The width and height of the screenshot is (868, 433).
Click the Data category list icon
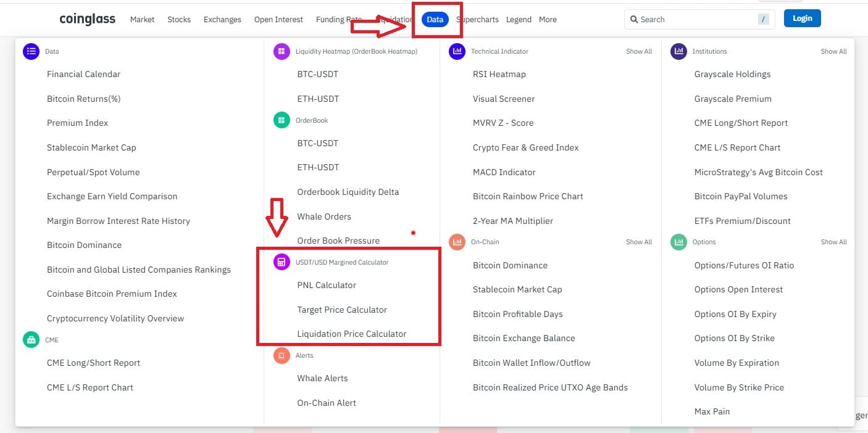[31, 52]
